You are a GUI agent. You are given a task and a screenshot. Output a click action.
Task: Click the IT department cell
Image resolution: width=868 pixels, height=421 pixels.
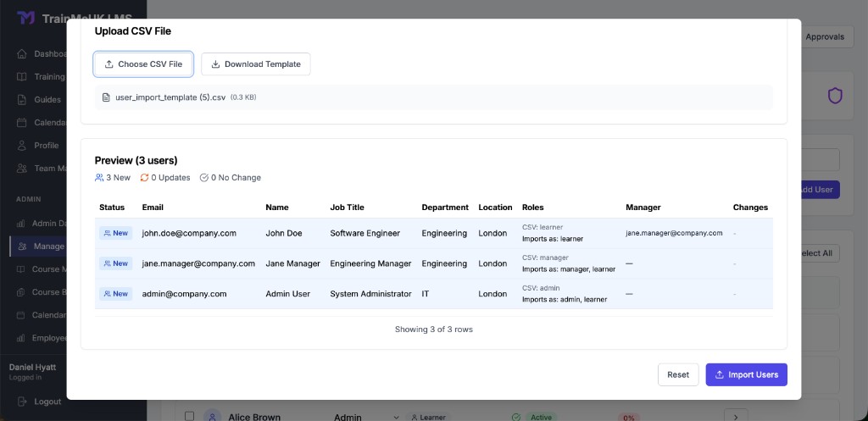(426, 294)
